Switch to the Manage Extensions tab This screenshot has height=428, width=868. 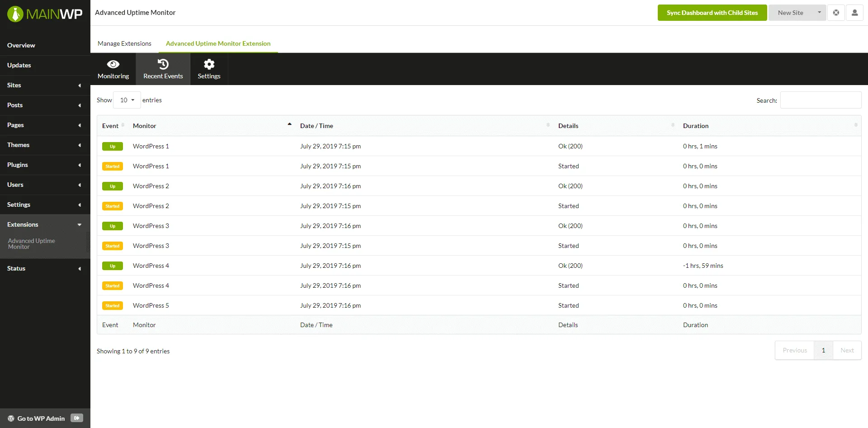(x=124, y=43)
